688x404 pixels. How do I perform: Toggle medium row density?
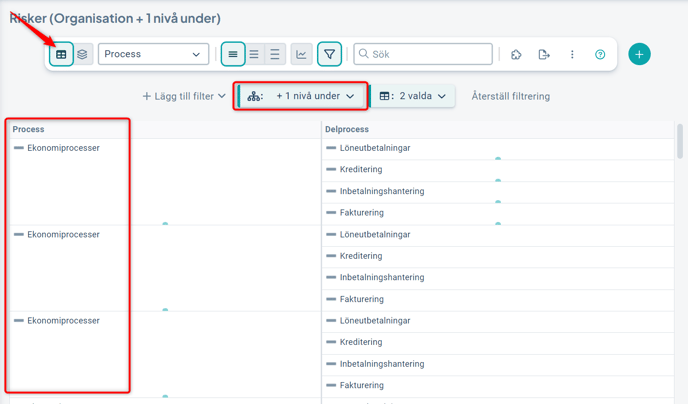click(254, 54)
